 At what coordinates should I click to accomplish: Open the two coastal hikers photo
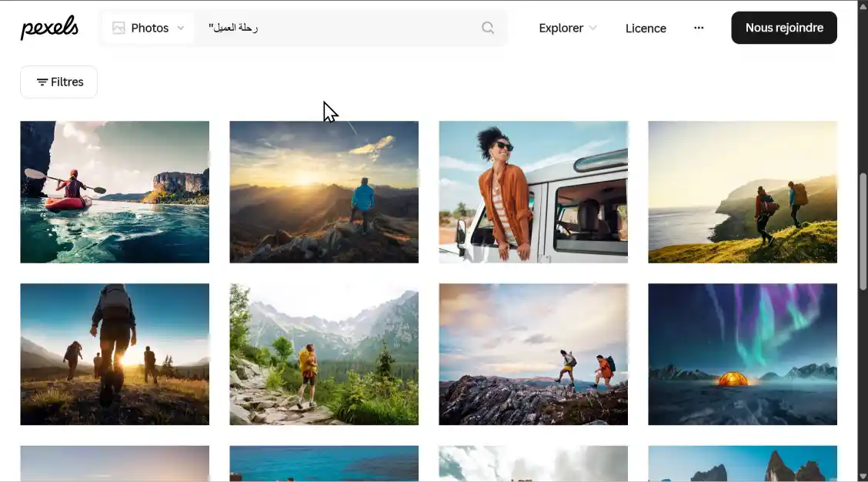743,192
